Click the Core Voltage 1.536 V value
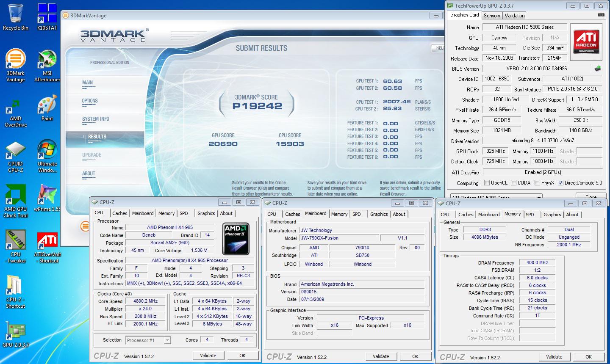Image resolution: width=610 pixels, height=364 pixels. [199, 250]
